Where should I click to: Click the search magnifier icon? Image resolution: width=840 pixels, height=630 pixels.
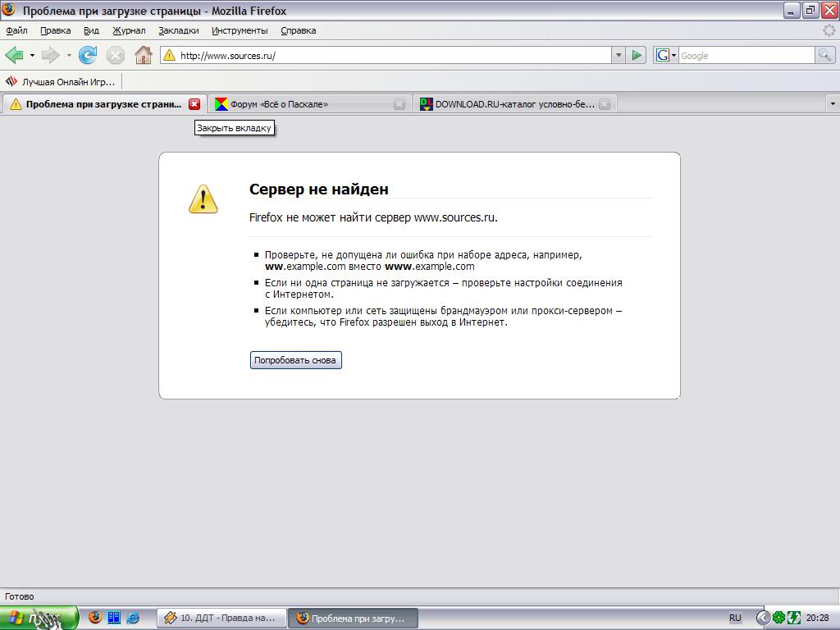tap(824, 55)
